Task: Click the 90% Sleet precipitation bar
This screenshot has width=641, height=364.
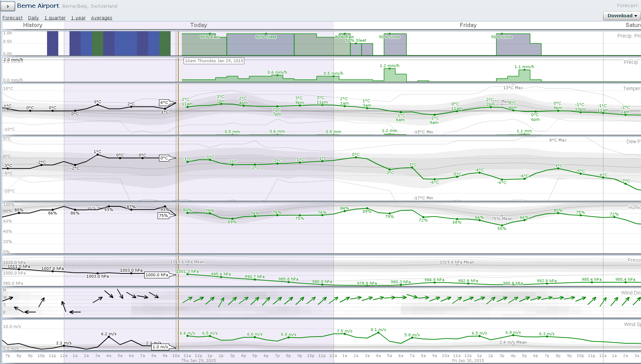Action: (260, 45)
